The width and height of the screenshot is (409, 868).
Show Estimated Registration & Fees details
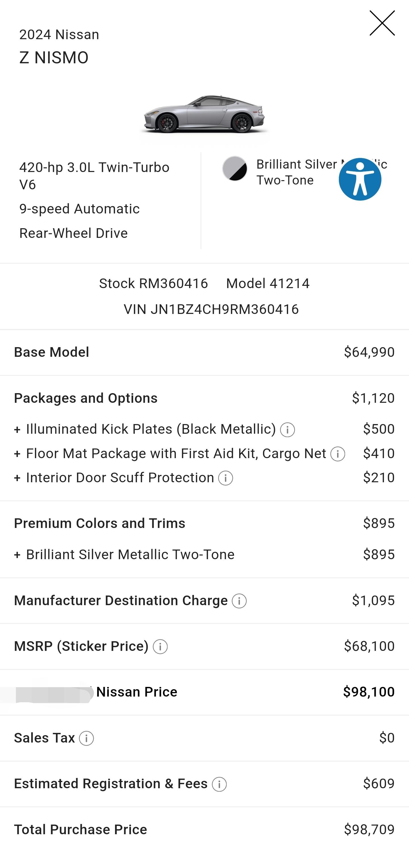click(219, 783)
